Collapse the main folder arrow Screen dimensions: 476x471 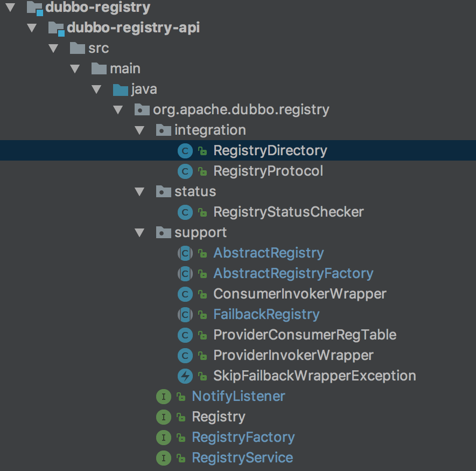click(x=75, y=68)
